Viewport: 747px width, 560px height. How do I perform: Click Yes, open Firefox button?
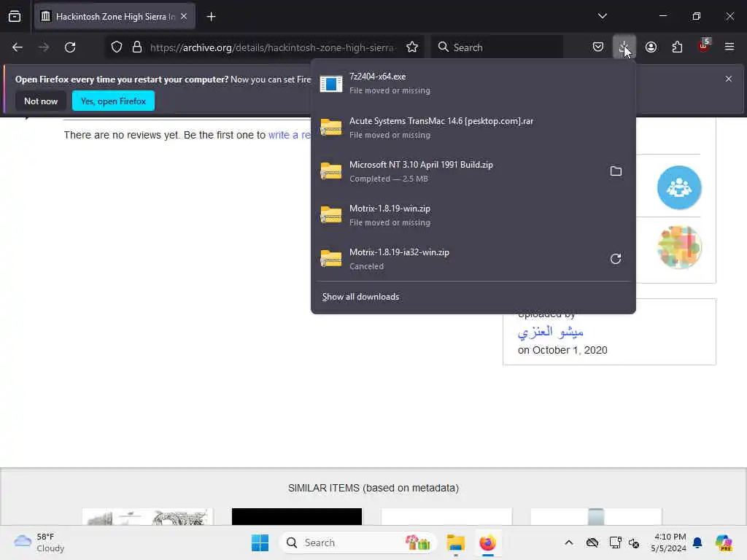coord(113,101)
